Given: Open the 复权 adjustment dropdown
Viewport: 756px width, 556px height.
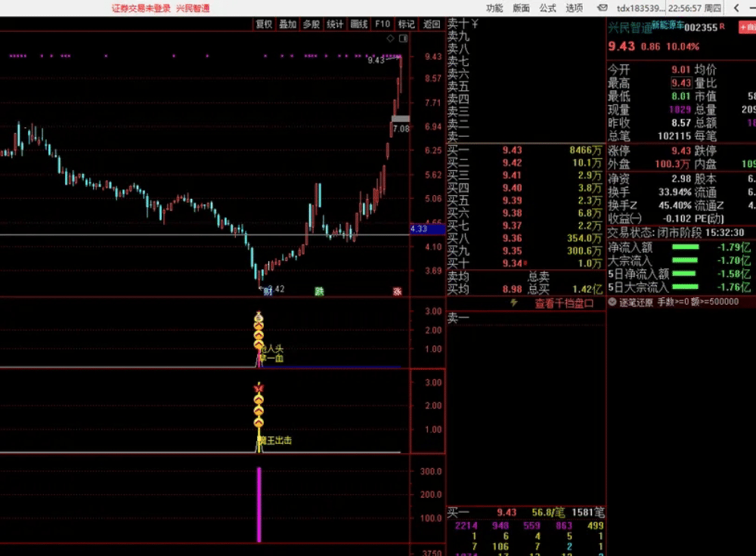Looking at the screenshot, I should pyautogui.click(x=264, y=24).
